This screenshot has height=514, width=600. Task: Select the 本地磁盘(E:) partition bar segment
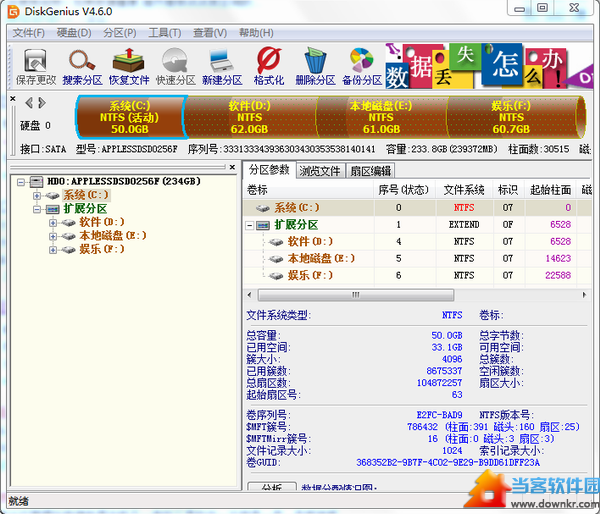381,117
